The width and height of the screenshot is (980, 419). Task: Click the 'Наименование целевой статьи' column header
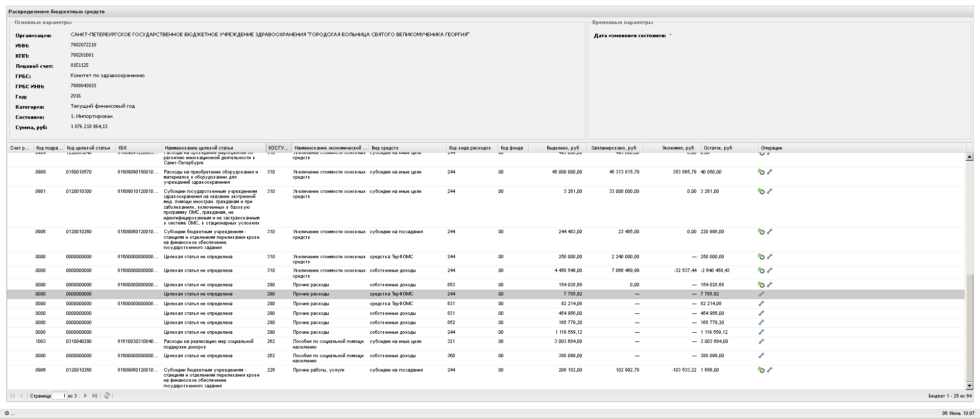pos(214,148)
